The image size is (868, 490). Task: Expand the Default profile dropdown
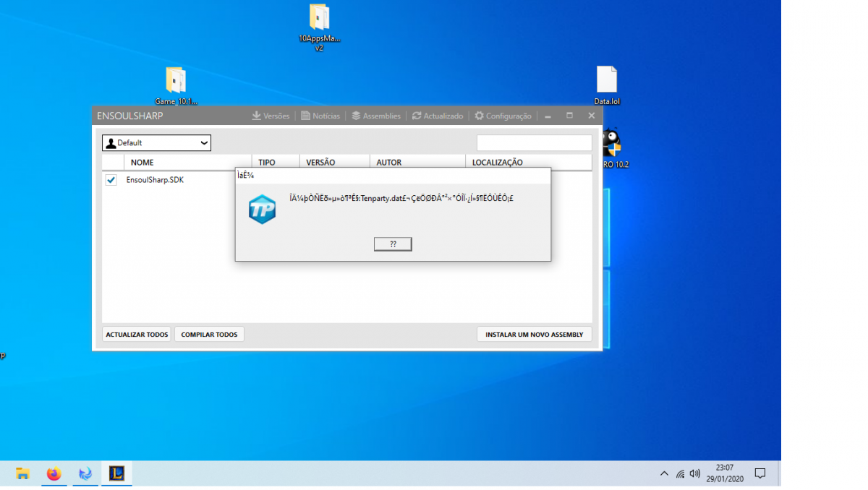(156, 143)
